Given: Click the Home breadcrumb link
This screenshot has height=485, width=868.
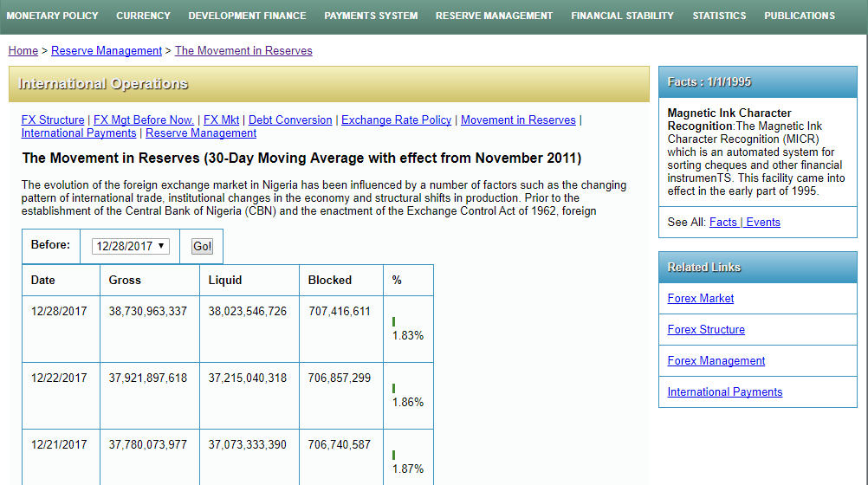Looking at the screenshot, I should (x=23, y=51).
